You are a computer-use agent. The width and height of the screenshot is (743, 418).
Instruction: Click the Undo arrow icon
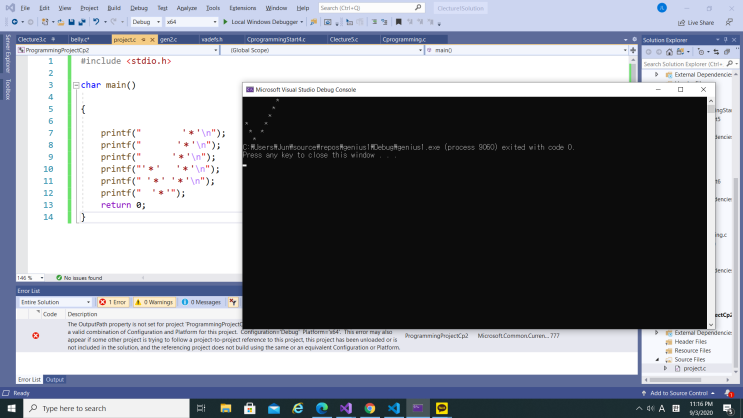click(x=96, y=22)
